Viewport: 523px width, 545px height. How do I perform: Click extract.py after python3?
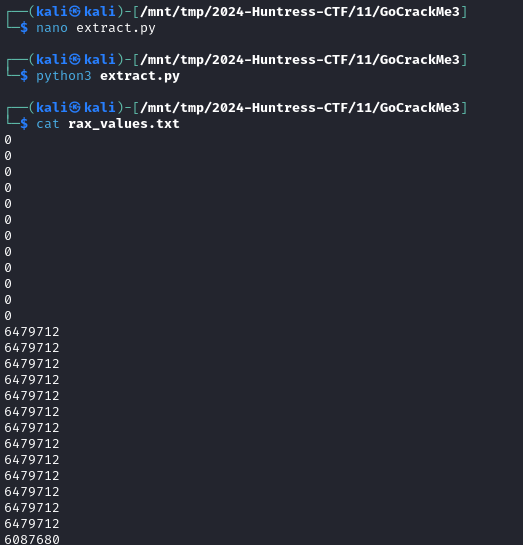point(140,76)
